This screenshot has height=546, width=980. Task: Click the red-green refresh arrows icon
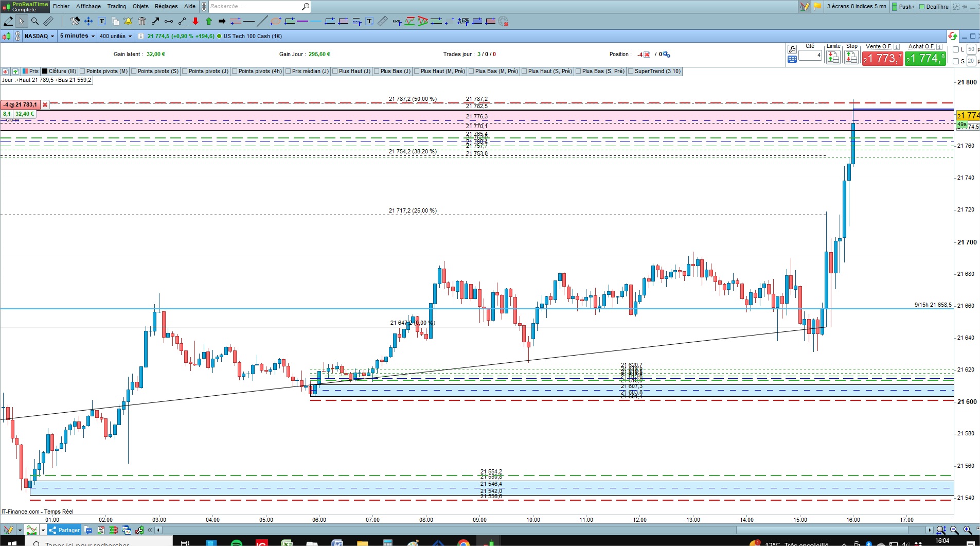click(953, 36)
